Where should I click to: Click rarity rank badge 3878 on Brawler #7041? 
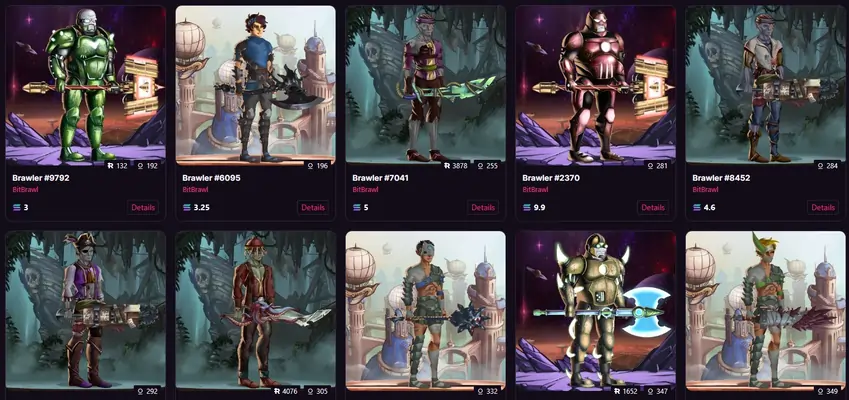[455, 166]
